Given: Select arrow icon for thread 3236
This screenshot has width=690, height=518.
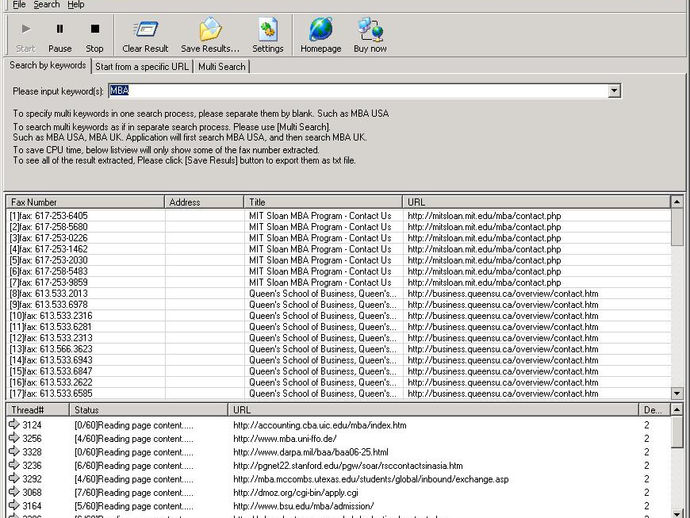Looking at the screenshot, I should pos(14,465).
